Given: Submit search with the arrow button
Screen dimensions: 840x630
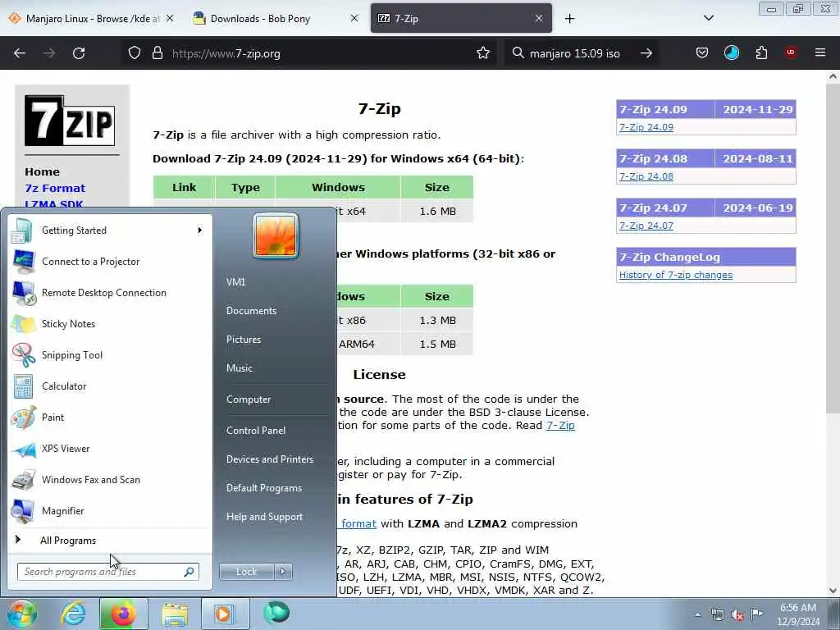Looking at the screenshot, I should point(646,53).
